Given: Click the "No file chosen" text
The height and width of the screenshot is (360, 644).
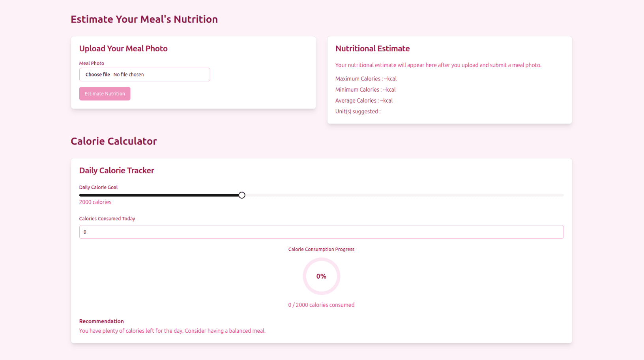Looking at the screenshot, I should pyautogui.click(x=129, y=75).
